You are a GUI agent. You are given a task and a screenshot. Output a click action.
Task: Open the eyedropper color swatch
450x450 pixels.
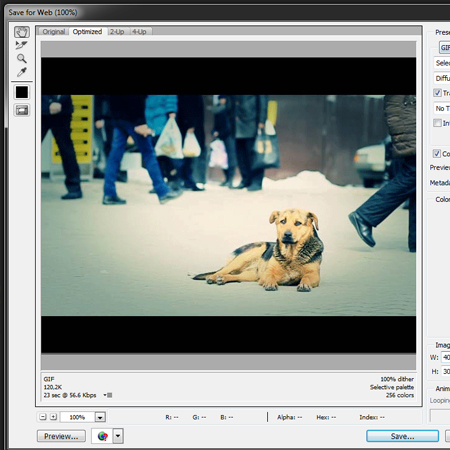click(22, 92)
